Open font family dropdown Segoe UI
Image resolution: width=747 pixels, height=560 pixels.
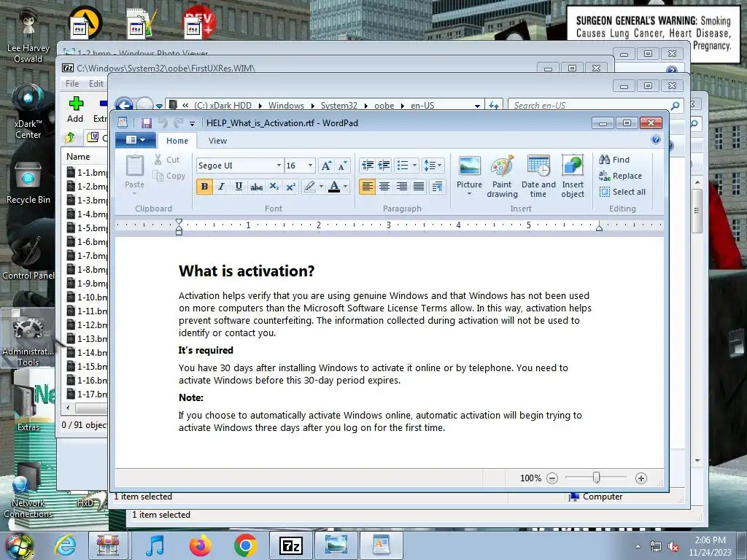tap(279, 166)
